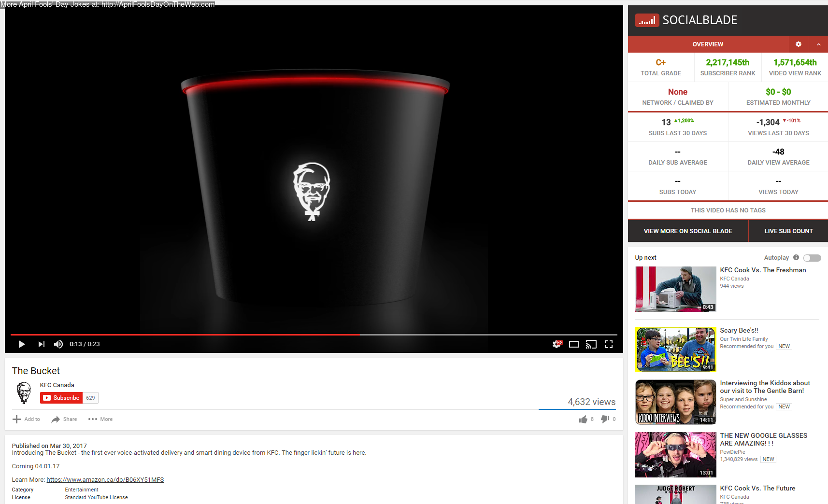Click Interviewing the Kiddos video title
The image size is (828, 504).
pyautogui.click(x=765, y=387)
